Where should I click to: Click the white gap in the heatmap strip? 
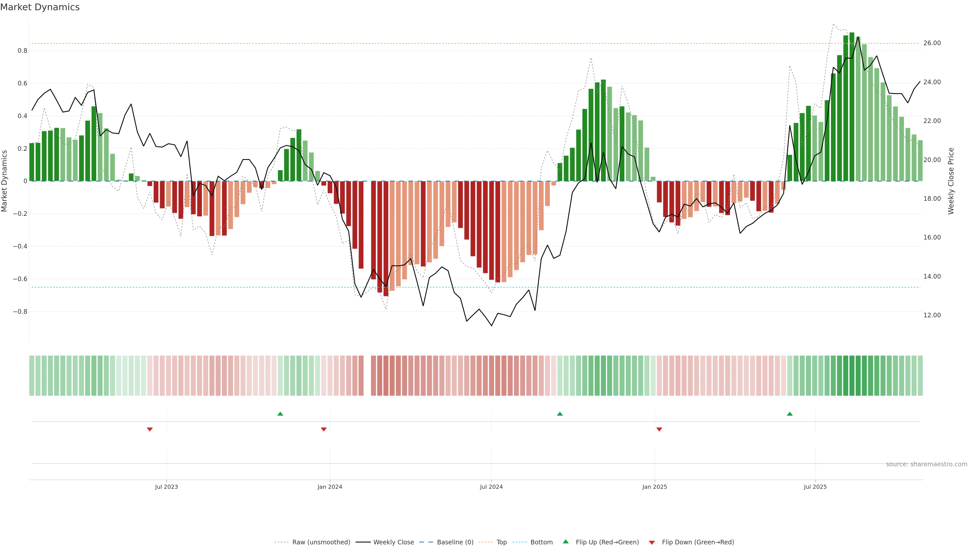pos(367,376)
